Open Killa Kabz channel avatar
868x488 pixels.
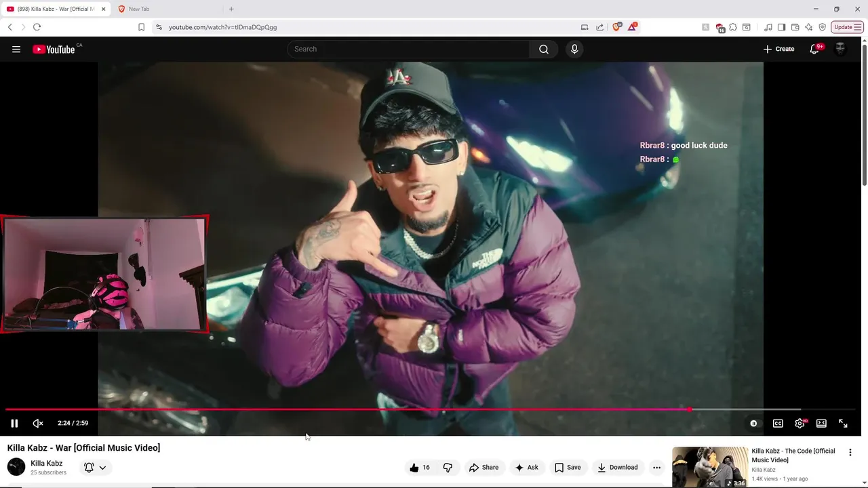click(16, 467)
